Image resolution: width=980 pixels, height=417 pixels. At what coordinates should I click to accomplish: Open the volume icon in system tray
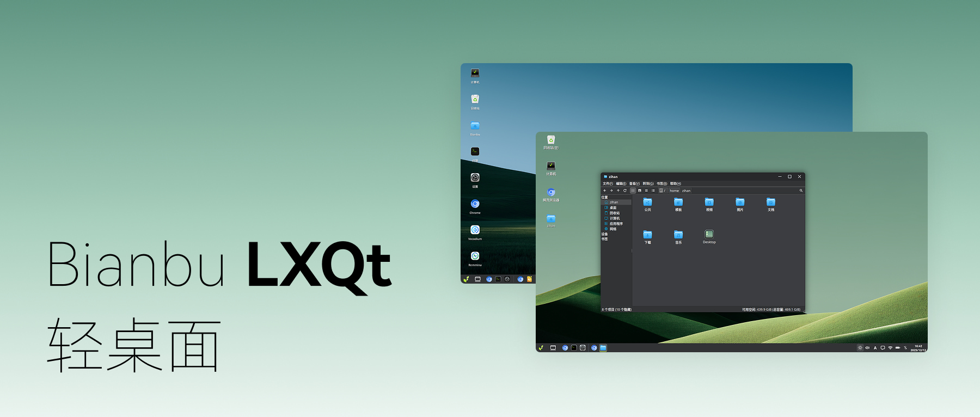pyautogui.click(x=867, y=348)
